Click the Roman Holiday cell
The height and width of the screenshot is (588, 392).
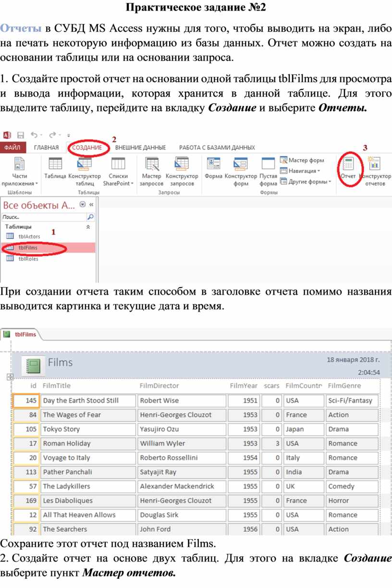(88, 443)
